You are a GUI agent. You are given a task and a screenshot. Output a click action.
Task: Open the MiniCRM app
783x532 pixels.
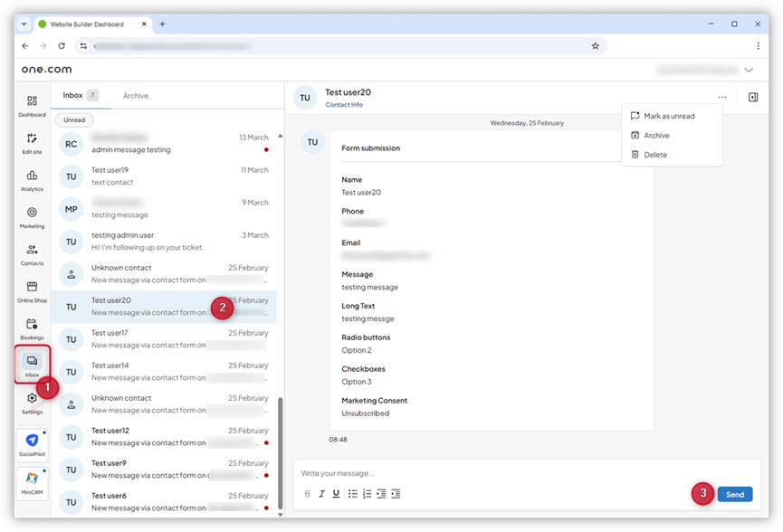tap(33, 481)
